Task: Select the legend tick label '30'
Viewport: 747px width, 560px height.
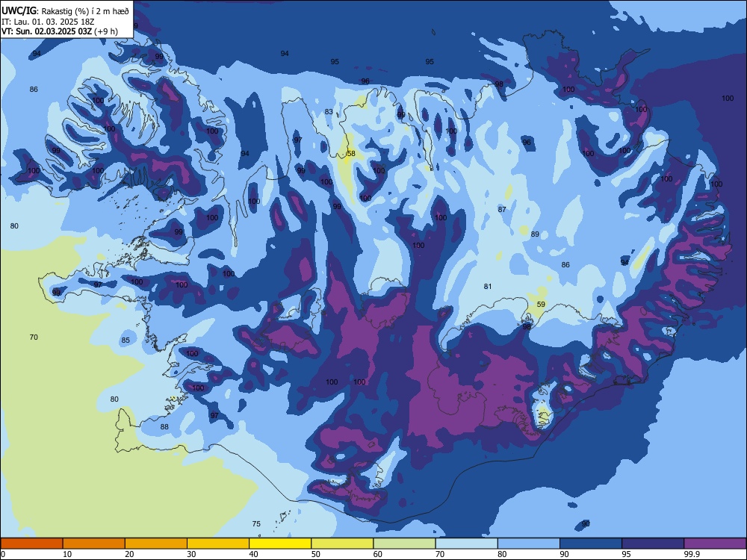Action: [191, 554]
